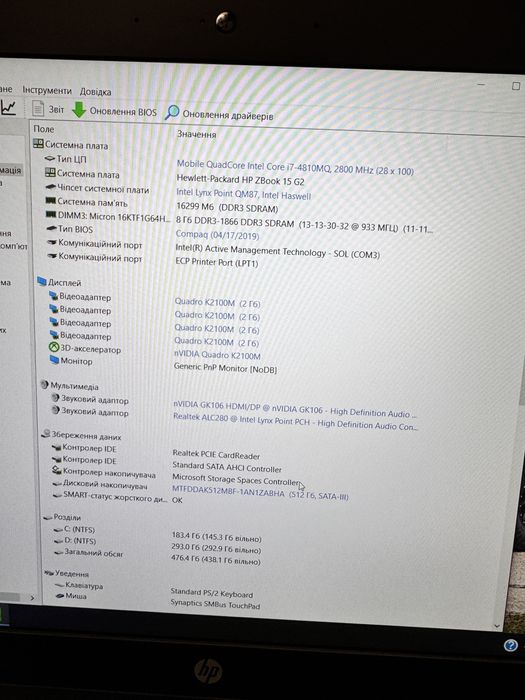Click the Мультимедіа group speaker icon
The width and height of the screenshot is (525, 700).
(x=44, y=384)
